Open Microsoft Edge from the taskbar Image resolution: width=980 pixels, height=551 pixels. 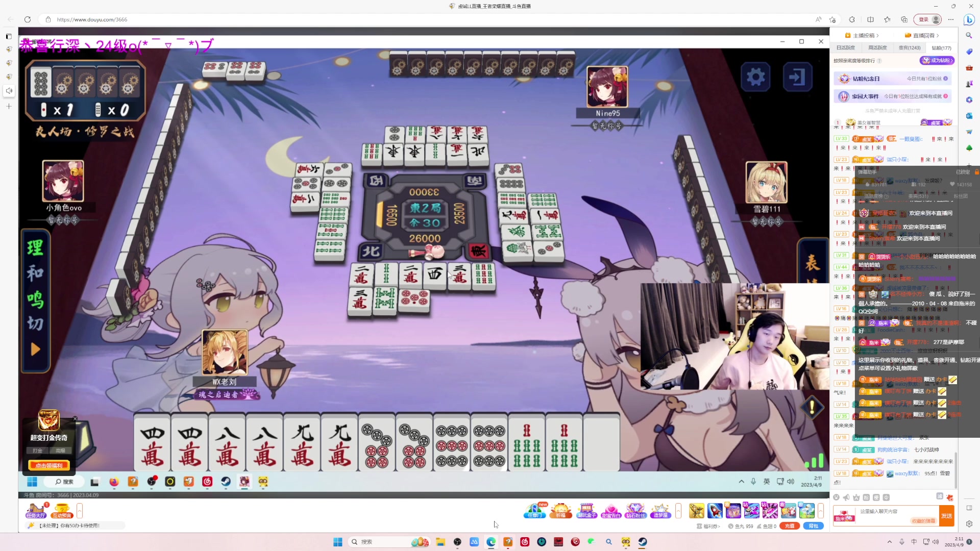click(x=491, y=542)
